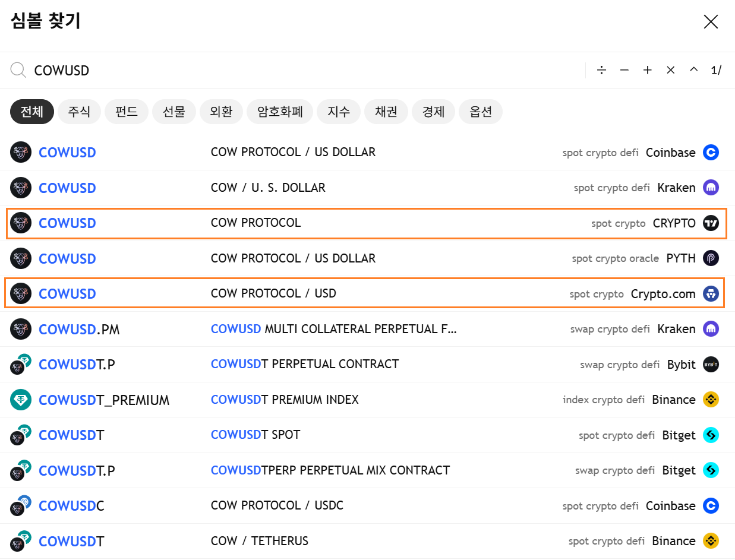Insert the caret exponent operator
The image size is (735, 560).
pos(693,70)
